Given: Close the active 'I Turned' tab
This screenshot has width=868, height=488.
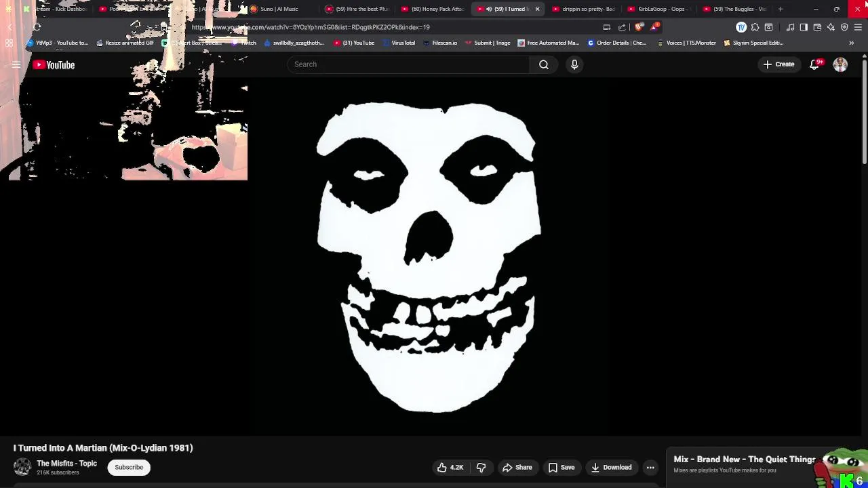Looking at the screenshot, I should pos(537,9).
